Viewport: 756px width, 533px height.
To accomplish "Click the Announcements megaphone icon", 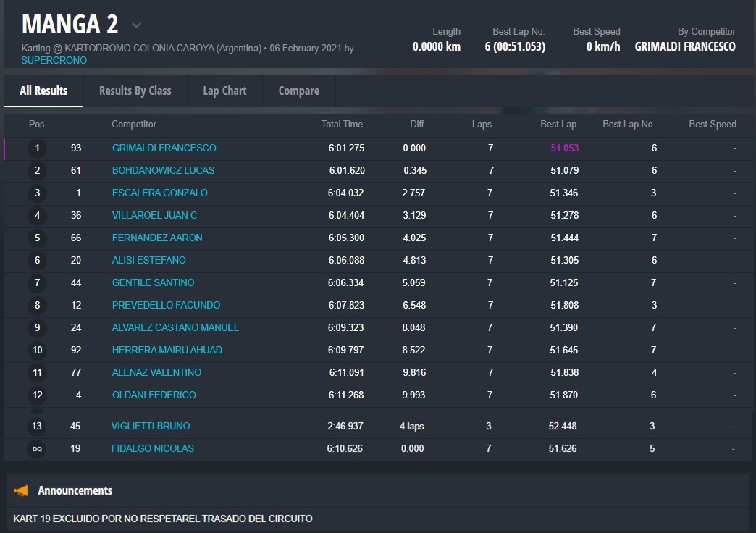I will pos(21,491).
